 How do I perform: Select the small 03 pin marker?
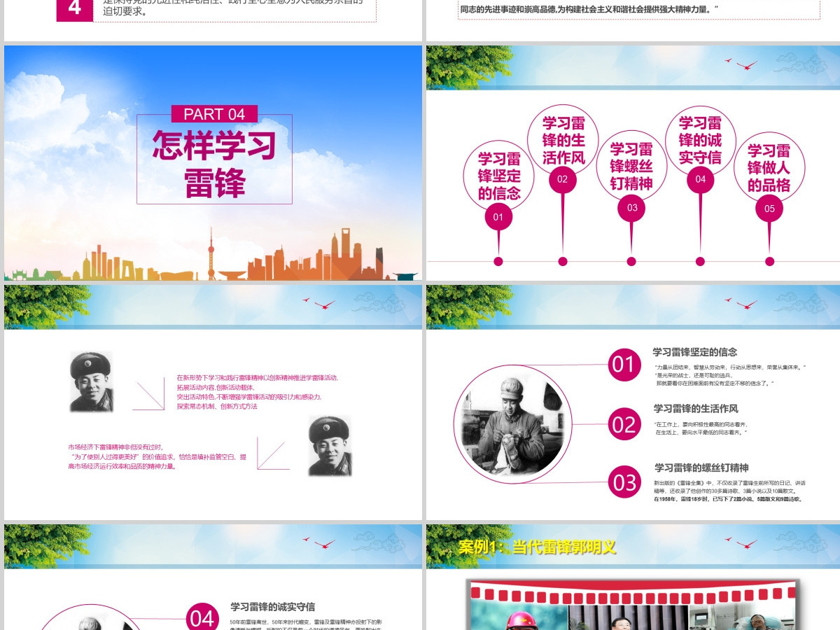(631, 207)
